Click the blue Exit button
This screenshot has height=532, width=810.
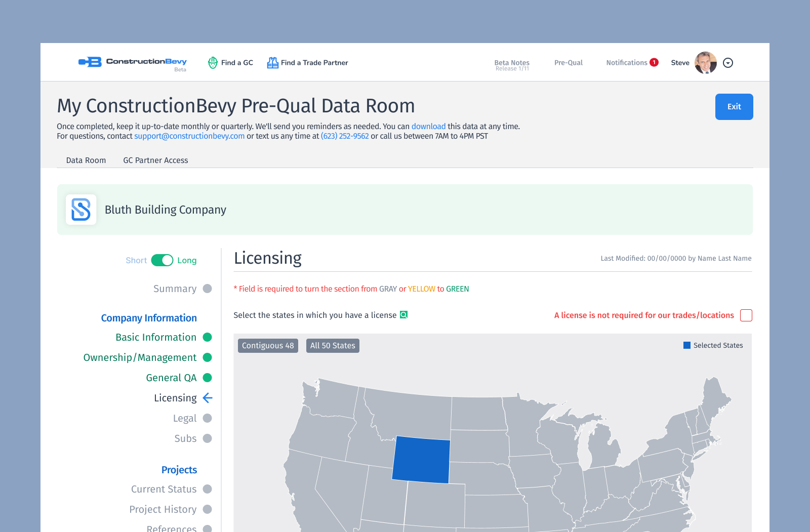click(x=734, y=107)
